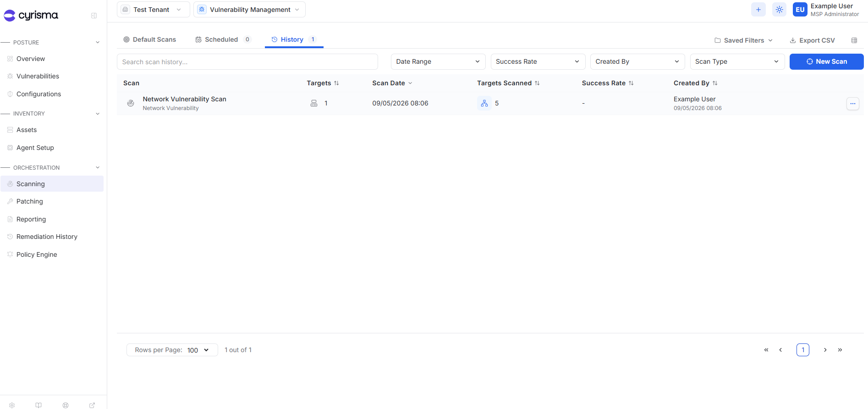
Task: Select the History tab
Action: 294,39
